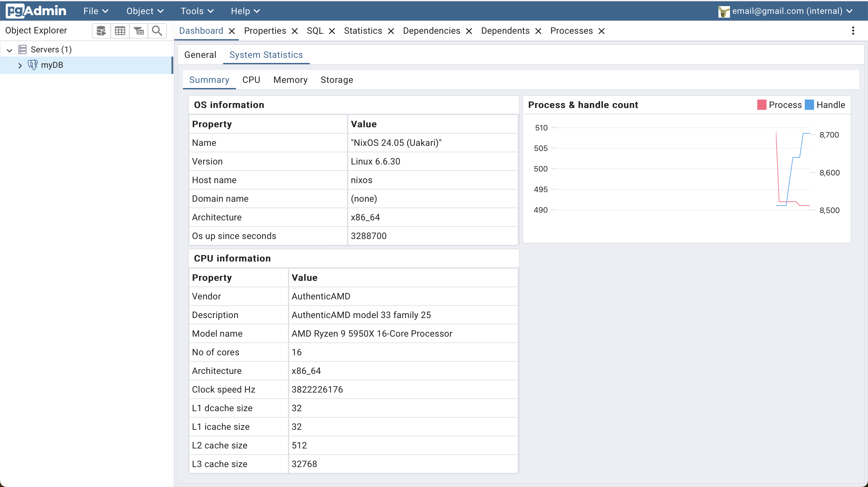Close the Processes tab
The height and width of the screenshot is (487, 868).
click(x=602, y=31)
